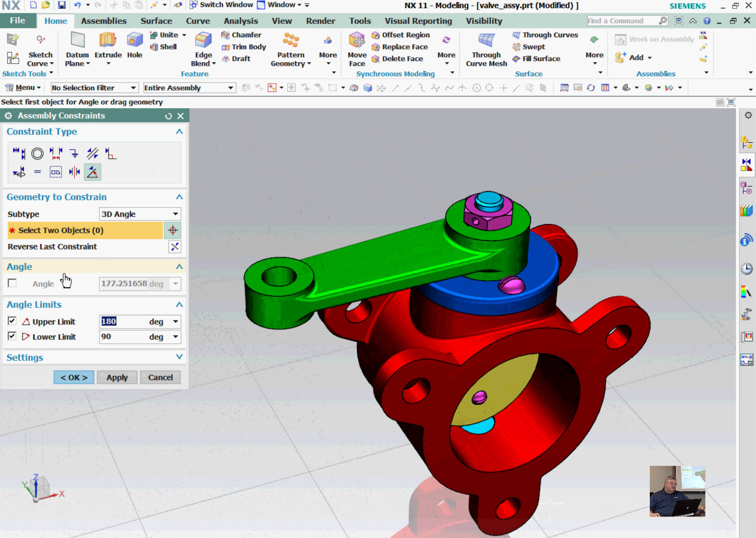Click Reverse Last Constraint icon

pyautogui.click(x=175, y=246)
